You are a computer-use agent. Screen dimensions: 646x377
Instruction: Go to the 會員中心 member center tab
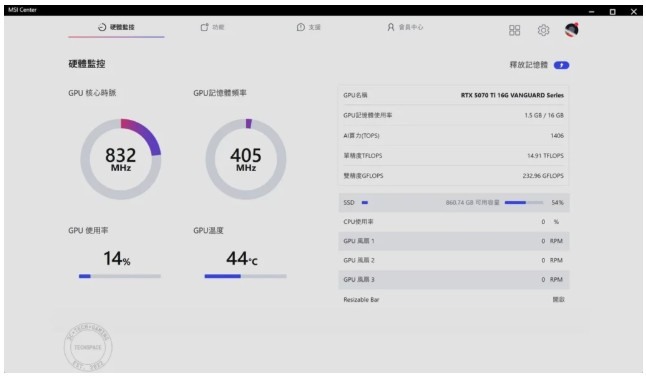click(405, 27)
